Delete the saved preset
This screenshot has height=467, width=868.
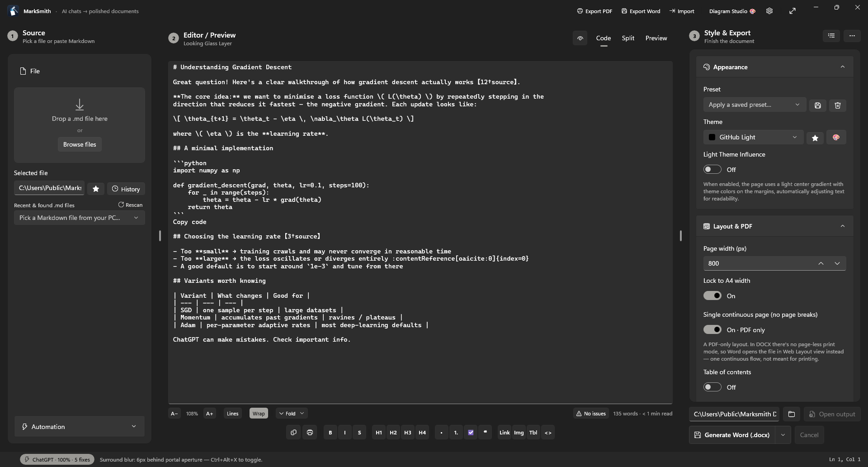(x=837, y=105)
